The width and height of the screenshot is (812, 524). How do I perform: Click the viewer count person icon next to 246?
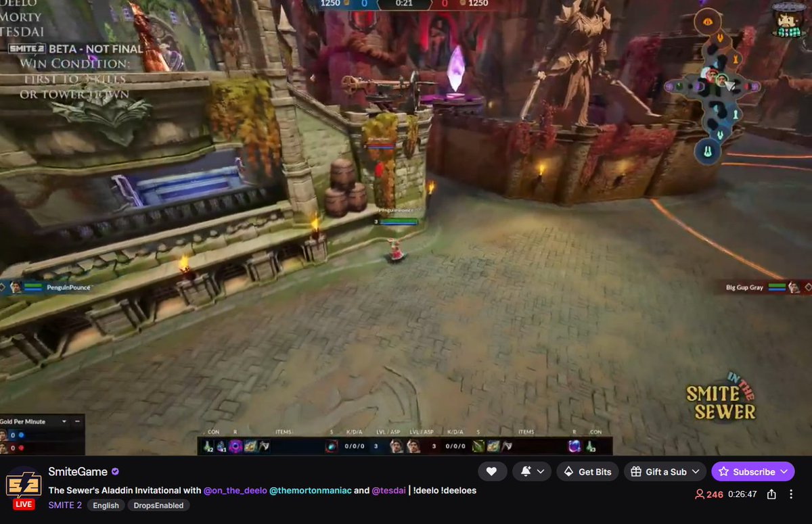(698, 495)
